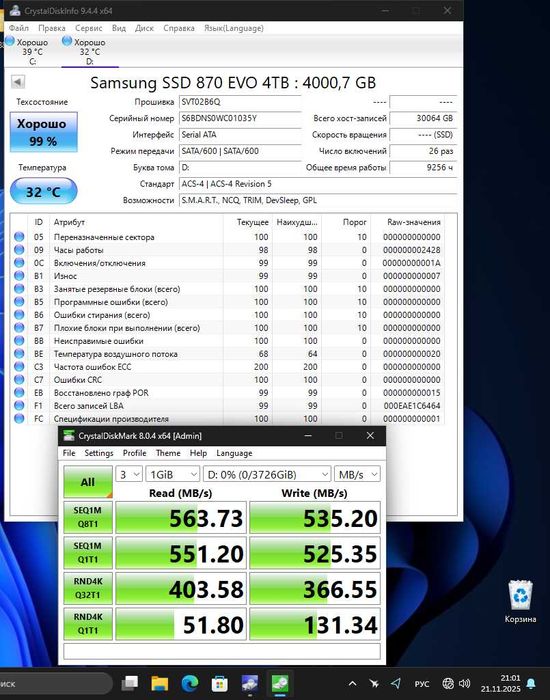Open the unit dropdown MB/s
The width and height of the screenshot is (550, 700).
click(x=357, y=474)
